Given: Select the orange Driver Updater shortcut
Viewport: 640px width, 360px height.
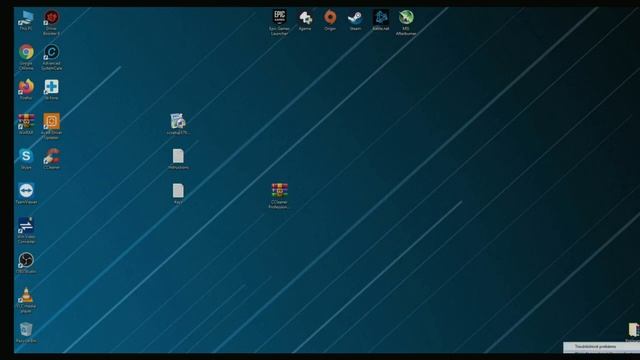Looking at the screenshot, I should [51, 127].
